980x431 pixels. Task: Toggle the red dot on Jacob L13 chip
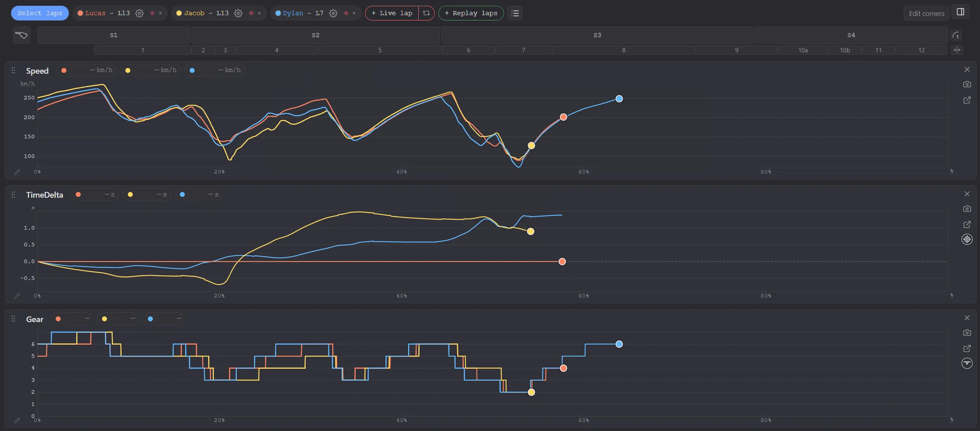[x=251, y=13]
